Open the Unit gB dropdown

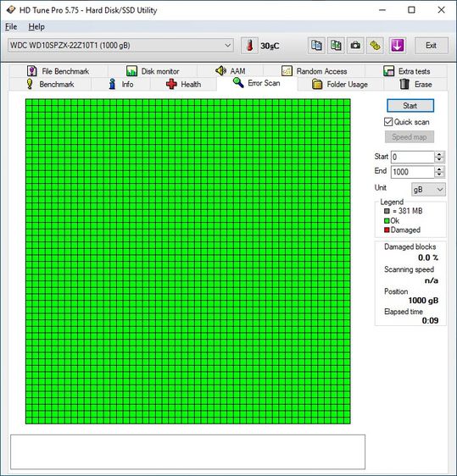(x=428, y=190)
